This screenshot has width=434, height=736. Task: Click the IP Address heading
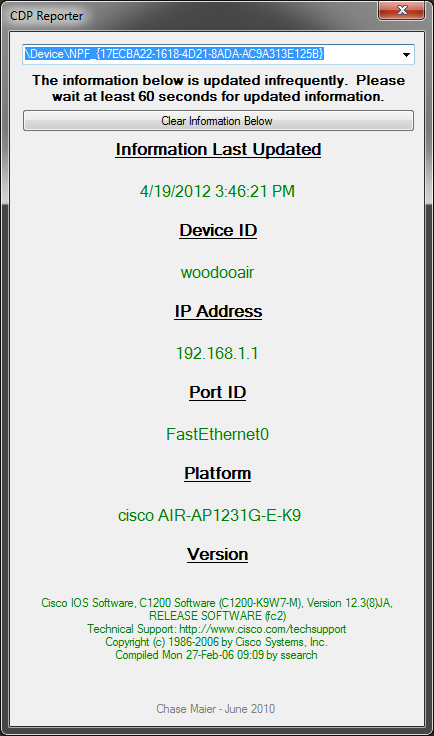[218, 311]
